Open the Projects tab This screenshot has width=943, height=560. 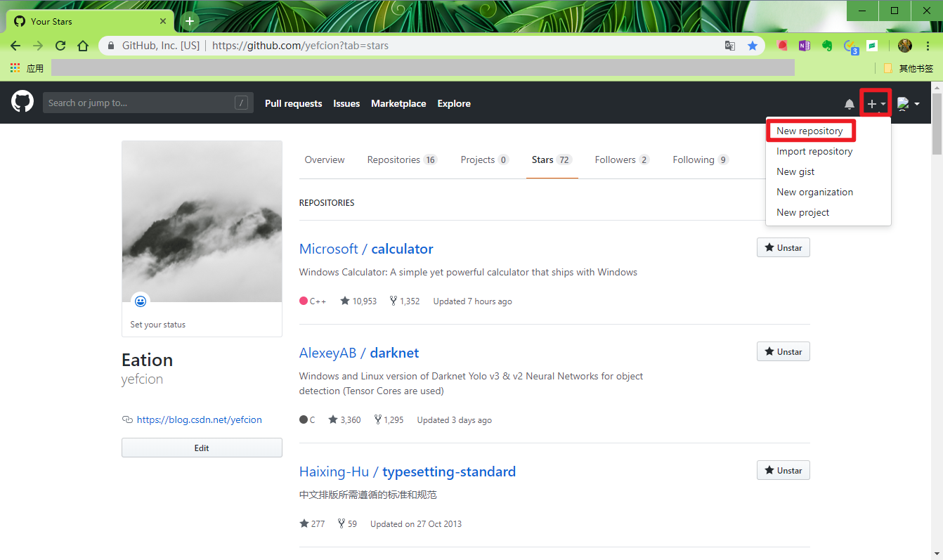pos(484,159)
